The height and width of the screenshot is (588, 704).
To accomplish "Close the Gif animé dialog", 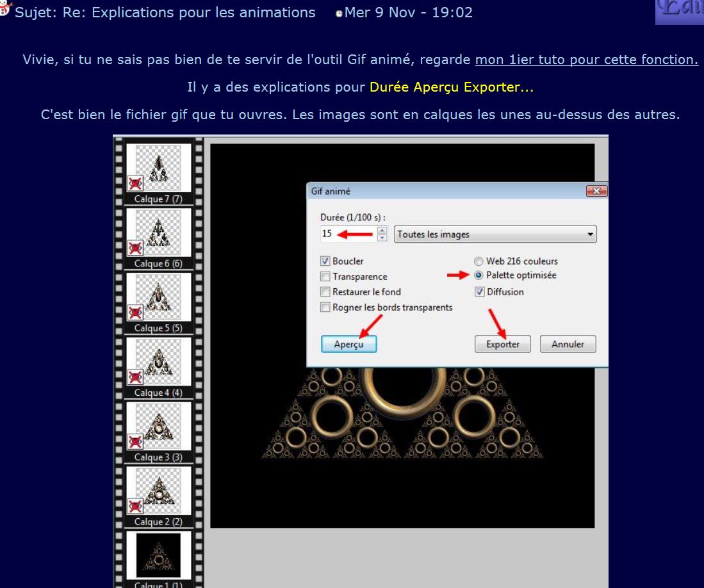I will [x=596, y=192].
